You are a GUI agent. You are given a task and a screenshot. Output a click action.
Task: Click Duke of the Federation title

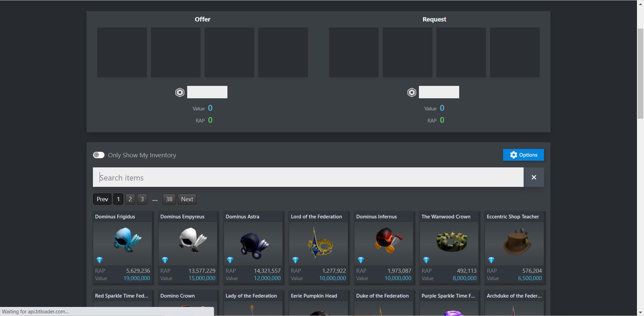click(x=382, y=296)
